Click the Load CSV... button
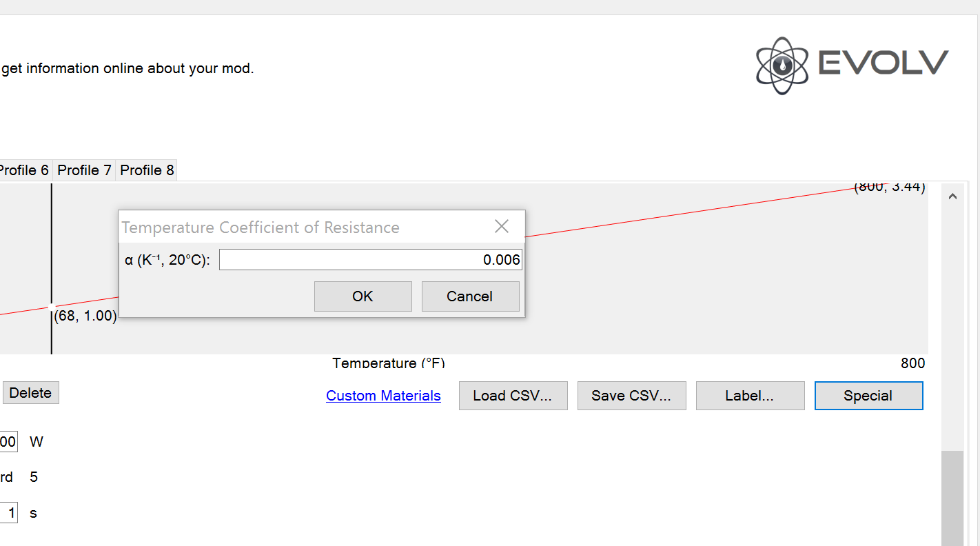The height and width of the screenshot is (546, 980). (513, 396)
